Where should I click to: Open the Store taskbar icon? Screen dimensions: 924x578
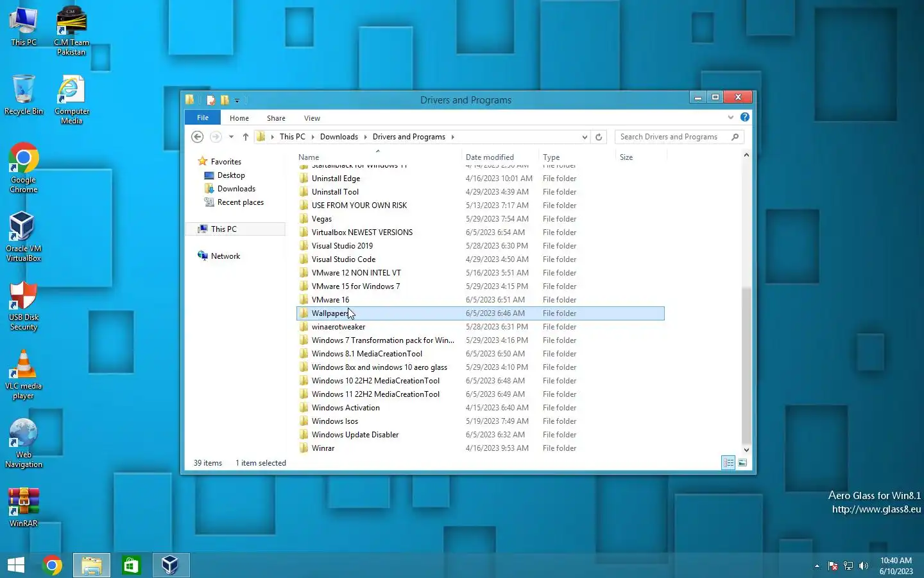(x=131, y=565)
